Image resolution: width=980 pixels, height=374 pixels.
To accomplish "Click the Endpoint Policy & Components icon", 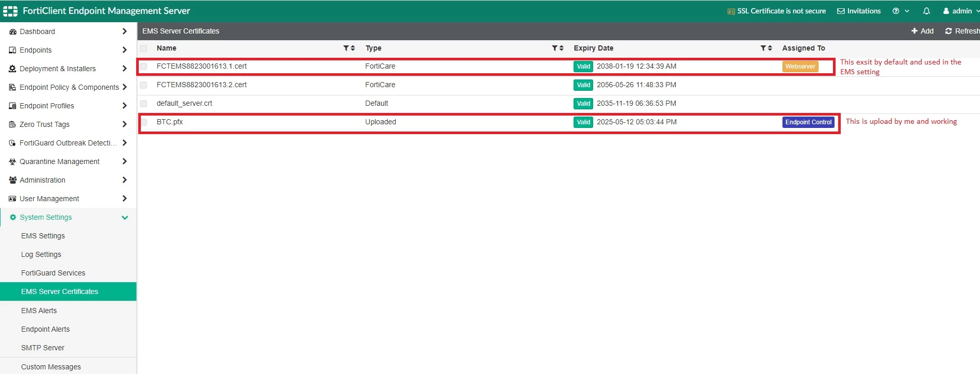I will (13, 87).
